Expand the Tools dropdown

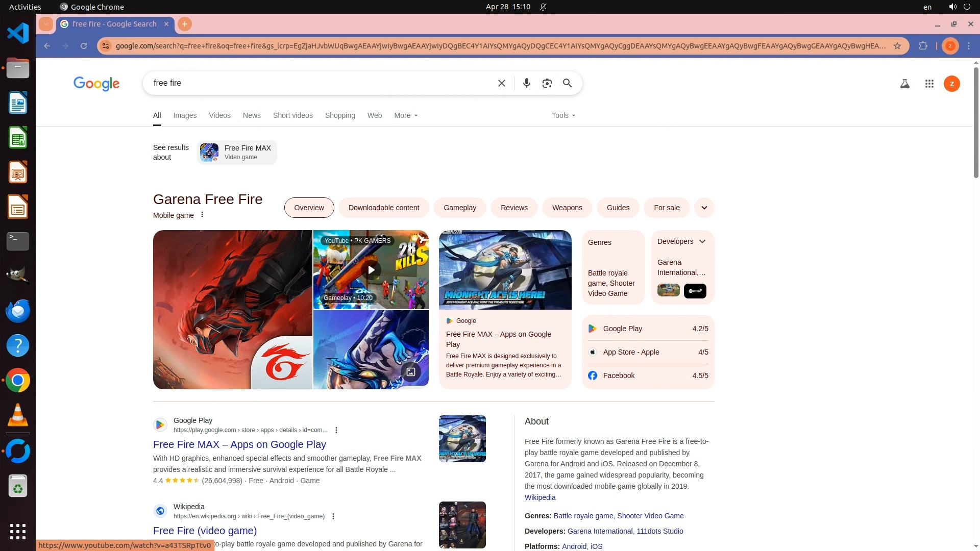pos(563,115)
